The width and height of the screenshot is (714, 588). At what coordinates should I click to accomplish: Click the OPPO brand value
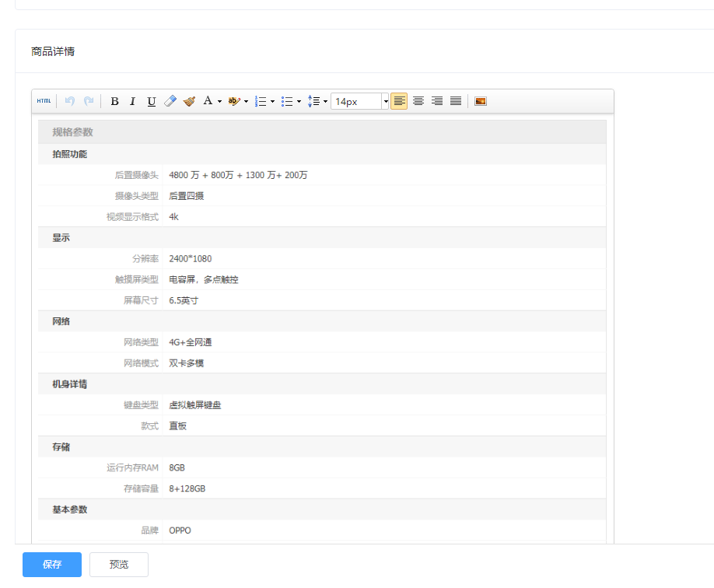[x=180, y=530]
